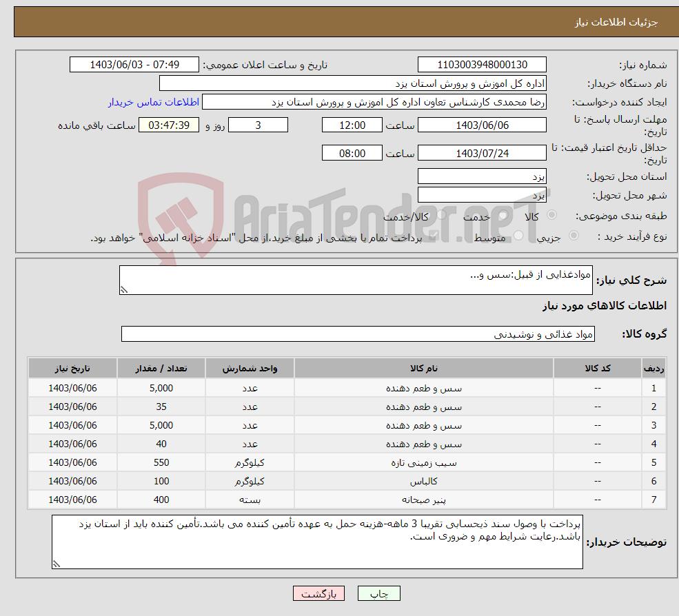Click the response deadline date 1403/06/06 field

pyautogui.click(x=482, y=125)
